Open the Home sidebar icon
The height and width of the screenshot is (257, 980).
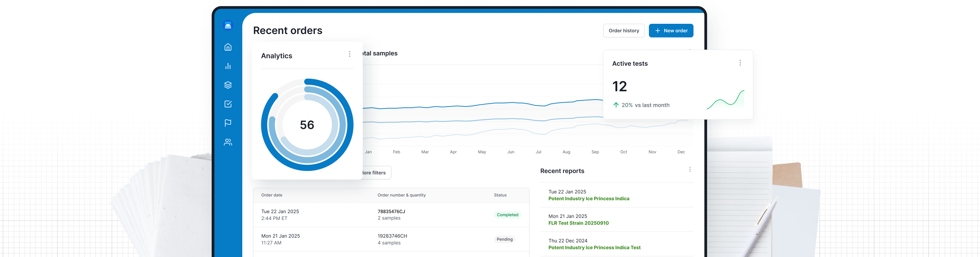coord(228,47)
